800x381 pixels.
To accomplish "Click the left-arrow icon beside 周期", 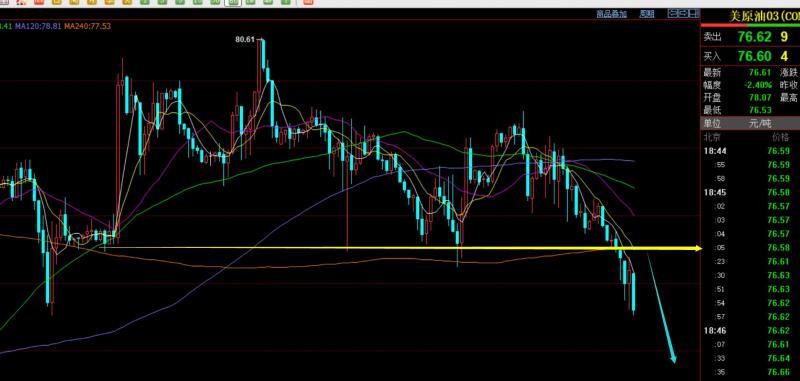I will click(x=673, y=13).
